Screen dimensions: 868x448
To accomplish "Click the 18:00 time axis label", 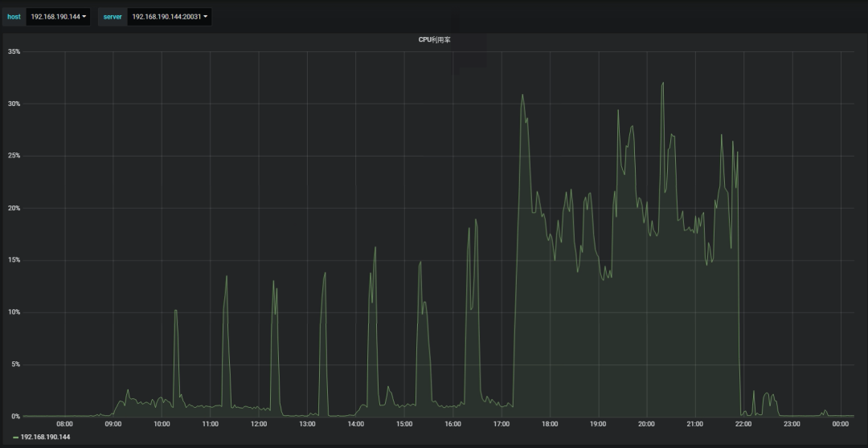I will pyautogui.click(x=550, y=424).
